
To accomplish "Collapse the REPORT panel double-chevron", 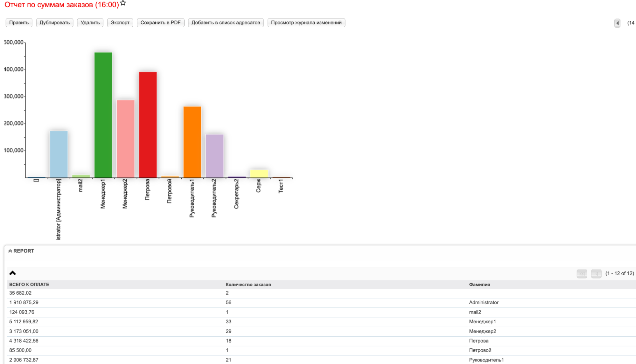I will point(10,251).
